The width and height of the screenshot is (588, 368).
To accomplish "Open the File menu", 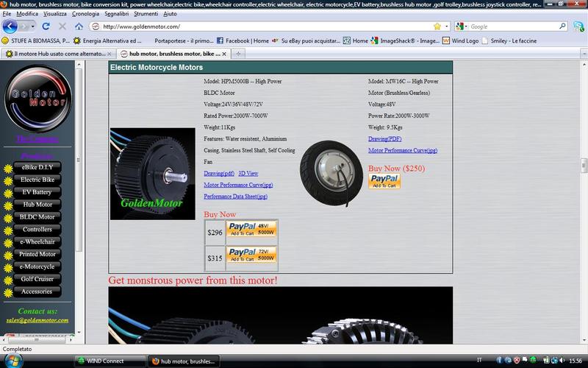I will pyautogui.click(x=7, y=13).
